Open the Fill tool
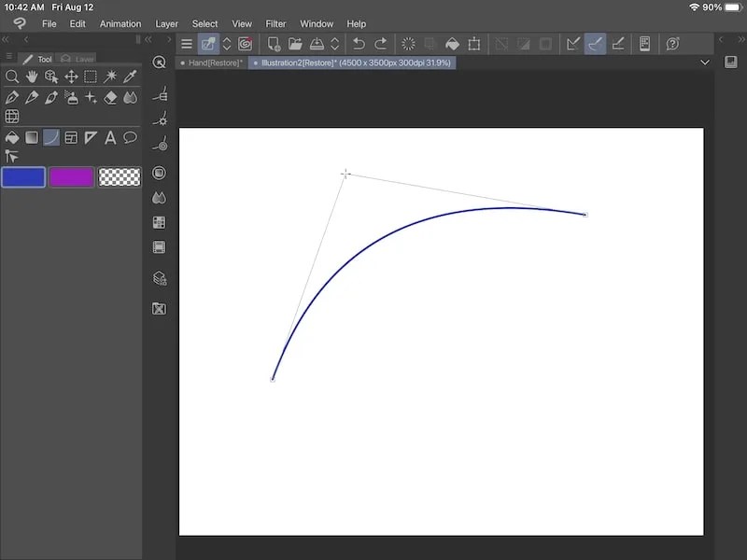Screen dimensions: 747x560 click(x=12, y=137)
